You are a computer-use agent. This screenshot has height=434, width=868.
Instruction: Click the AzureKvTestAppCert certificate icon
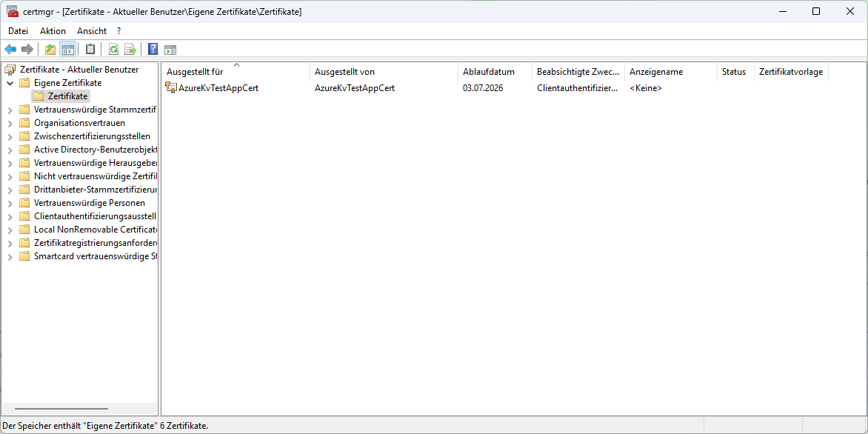171,88
